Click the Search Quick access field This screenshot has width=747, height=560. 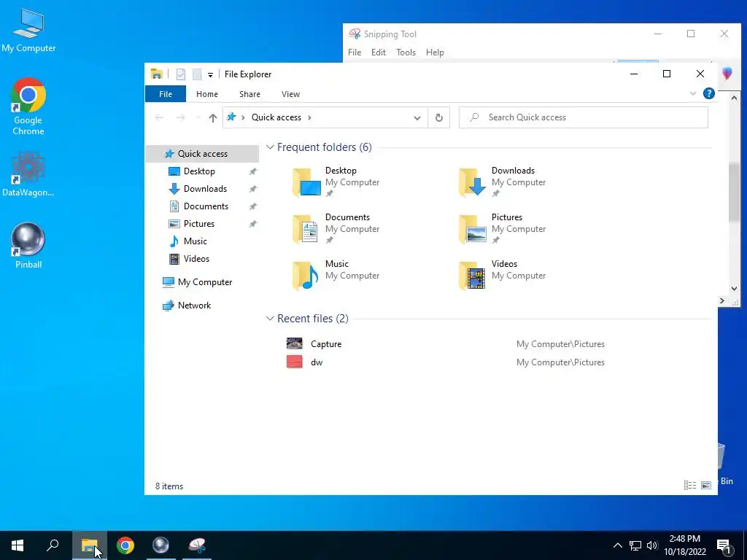(583, 117)
